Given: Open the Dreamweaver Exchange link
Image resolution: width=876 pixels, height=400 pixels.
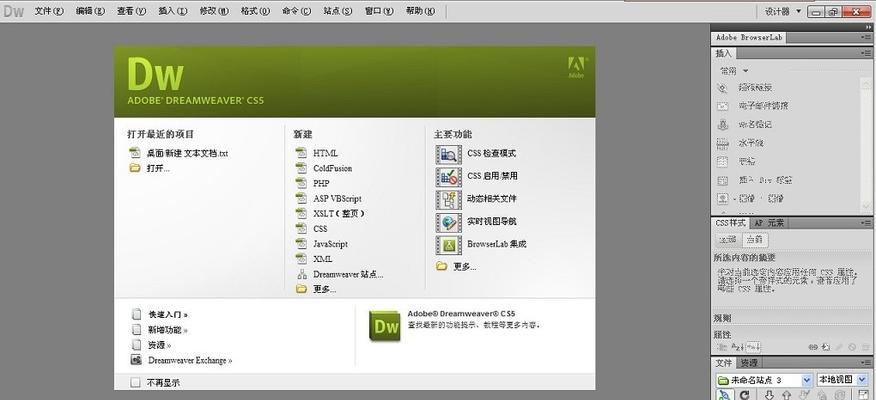Looking at the screenshot, I should 190,360.
